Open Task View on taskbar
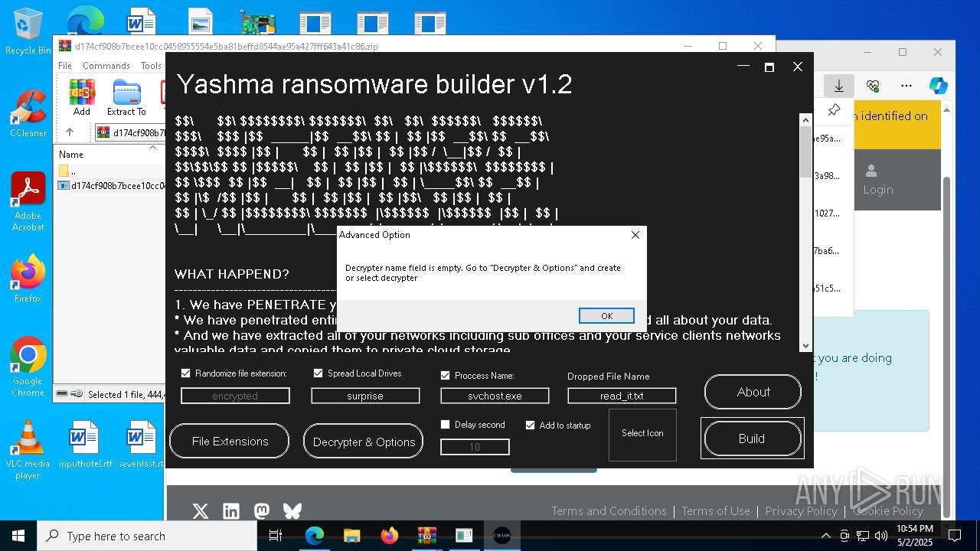This screenshot has width=980, height=551. [x=276, y=536]
